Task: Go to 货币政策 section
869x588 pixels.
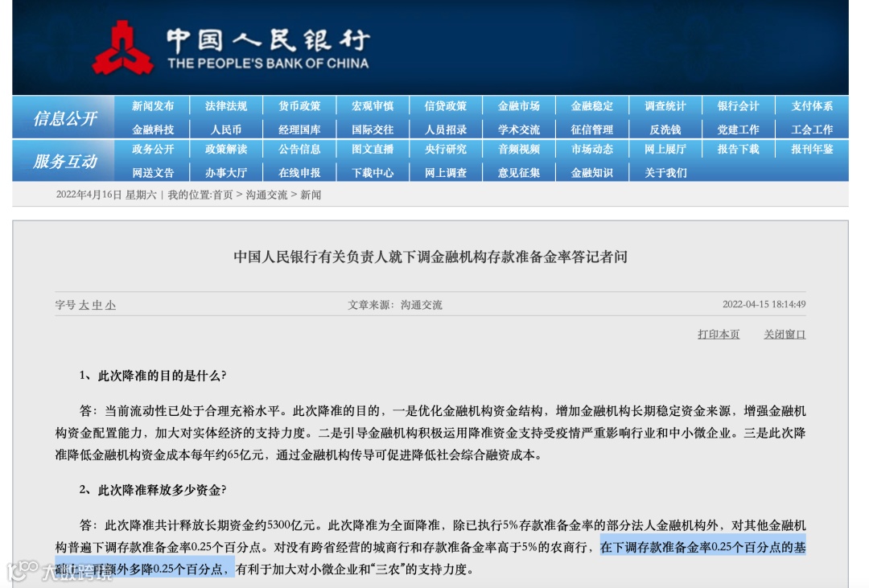Action: click(x=299, y=106)
